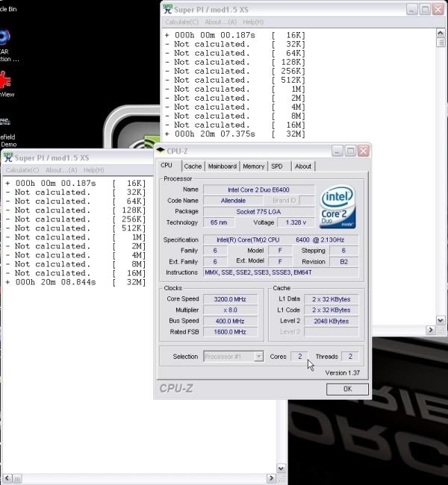Click the Stepping value '6'
The image size is (448, 485).
click(x=343, y=251)
